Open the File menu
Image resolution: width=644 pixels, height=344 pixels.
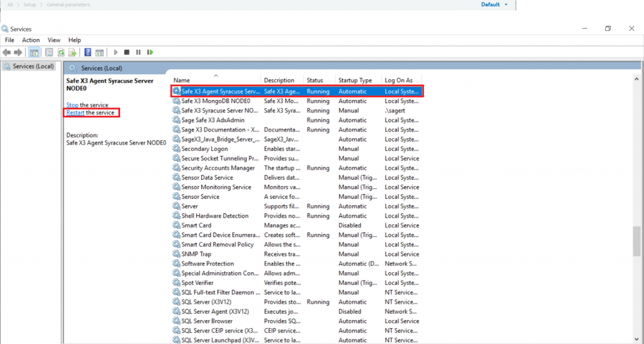tap(9, 40)
